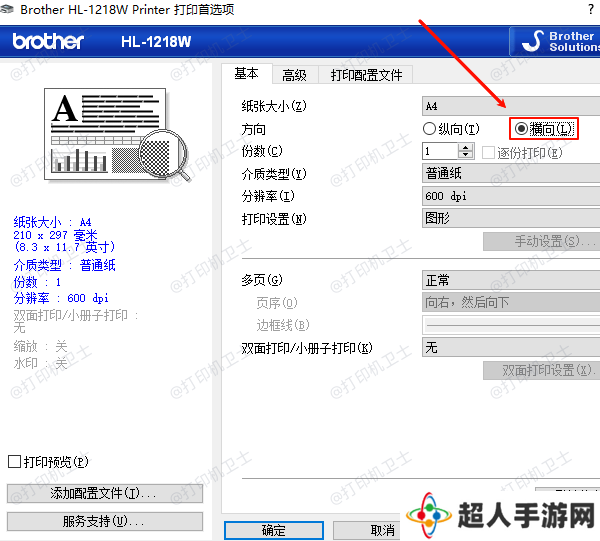Click the 双面打印/小册子打印(K) label
Screen dimensions: 600x541
coord(307,347)
